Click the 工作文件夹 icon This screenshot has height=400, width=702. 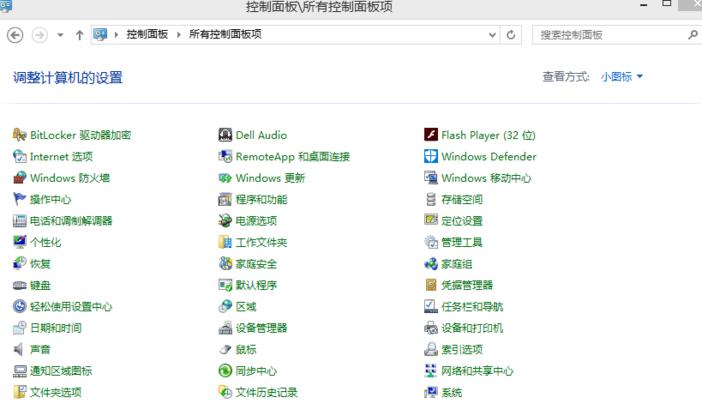click(225, 242)
